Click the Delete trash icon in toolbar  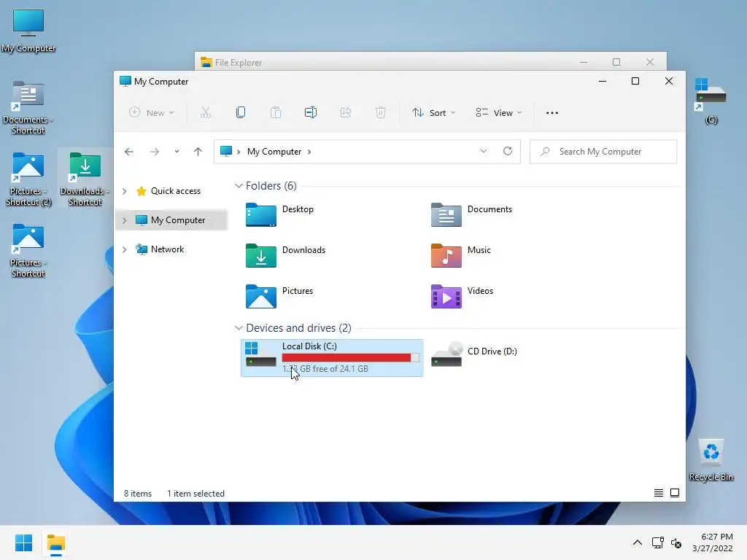pos(381,113)
